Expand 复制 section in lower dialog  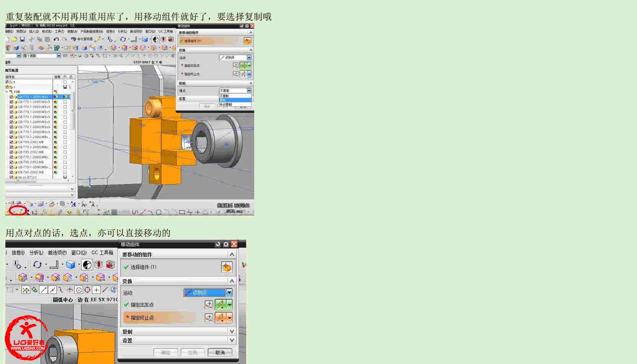[231, 331]
